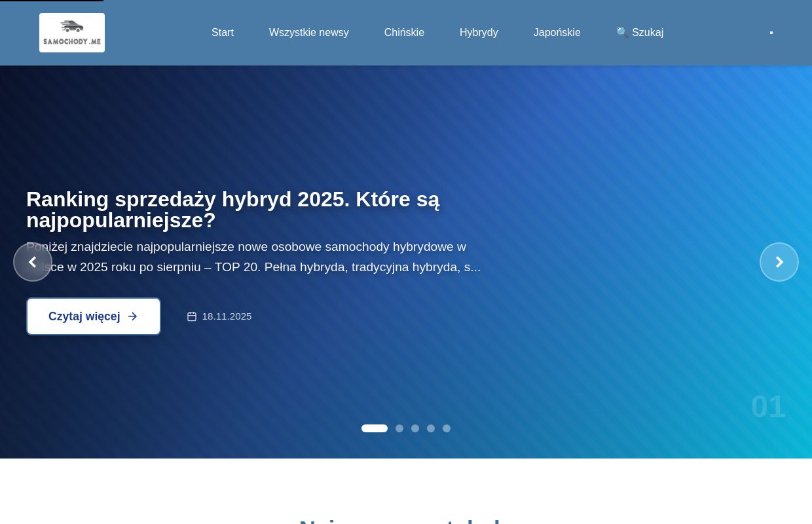The image size is (812, 524).
Task: Select the second carousel slide dot
Action: click(399, 428)
